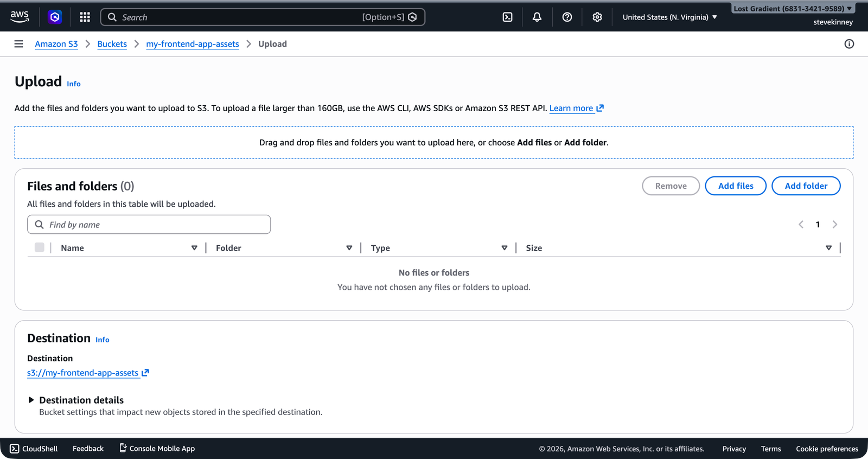Click the Add files button
The height and width of the screenshot is (459, 868).
(736, 186)
